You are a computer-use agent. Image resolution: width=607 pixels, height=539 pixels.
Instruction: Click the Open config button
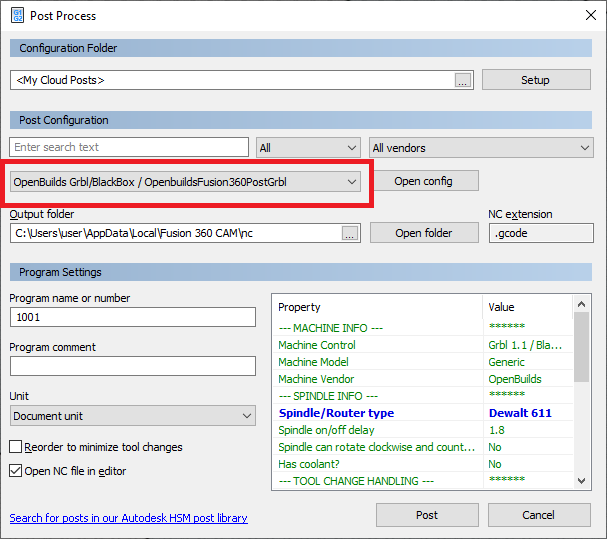pos(423,181)
